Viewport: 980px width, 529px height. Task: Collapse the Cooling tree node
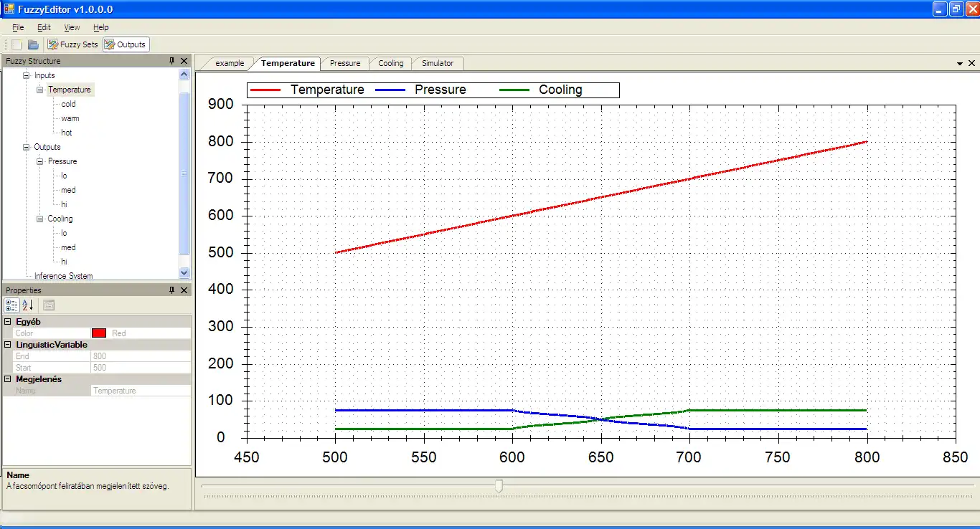[40, 219]
